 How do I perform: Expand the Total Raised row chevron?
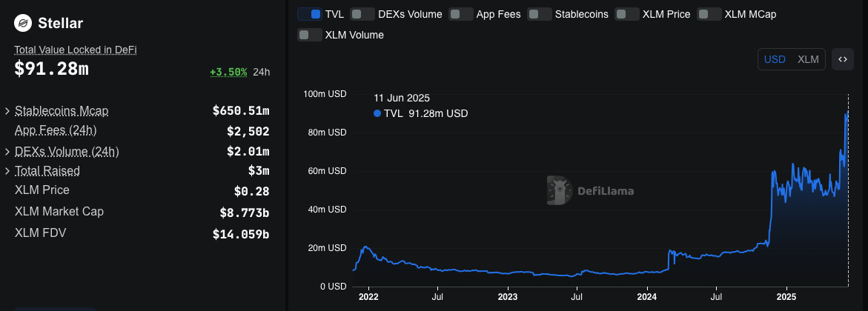click(x=7, y=171)
